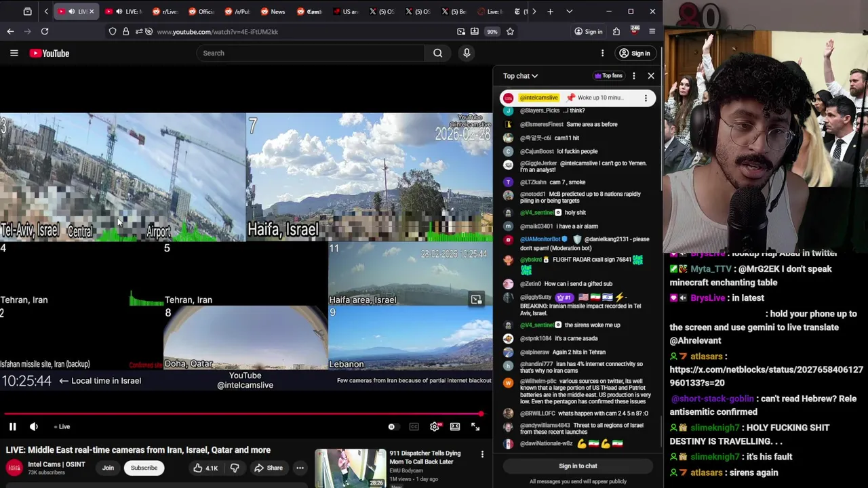Toggle subtitles/closed captions button
The width and height of the screenshot is (868, 488).
point(414,426)
